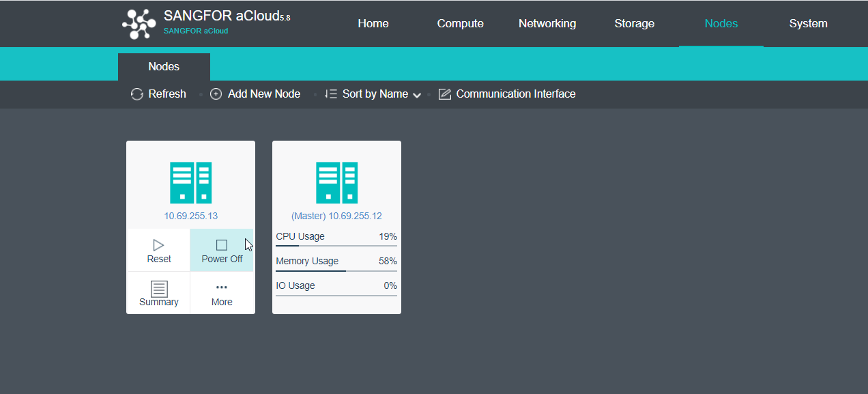Open the 10.69.255.13 node link
The image size is (868, 394).
click(x=190, y=216)
